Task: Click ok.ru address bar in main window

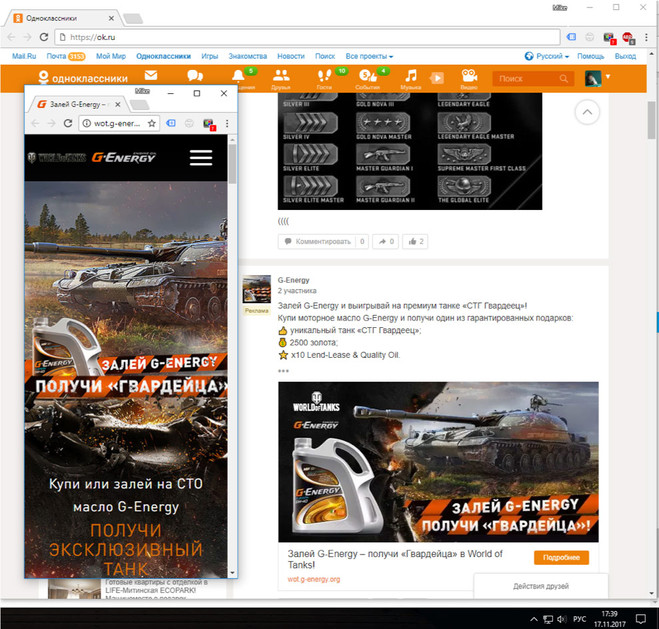Action: coord(307,37)
